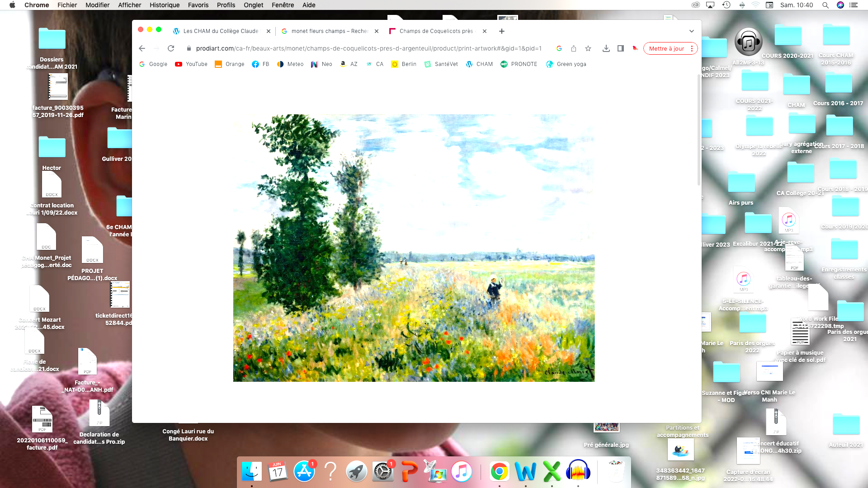Open Music app from the Dock

tap(462, 471)
